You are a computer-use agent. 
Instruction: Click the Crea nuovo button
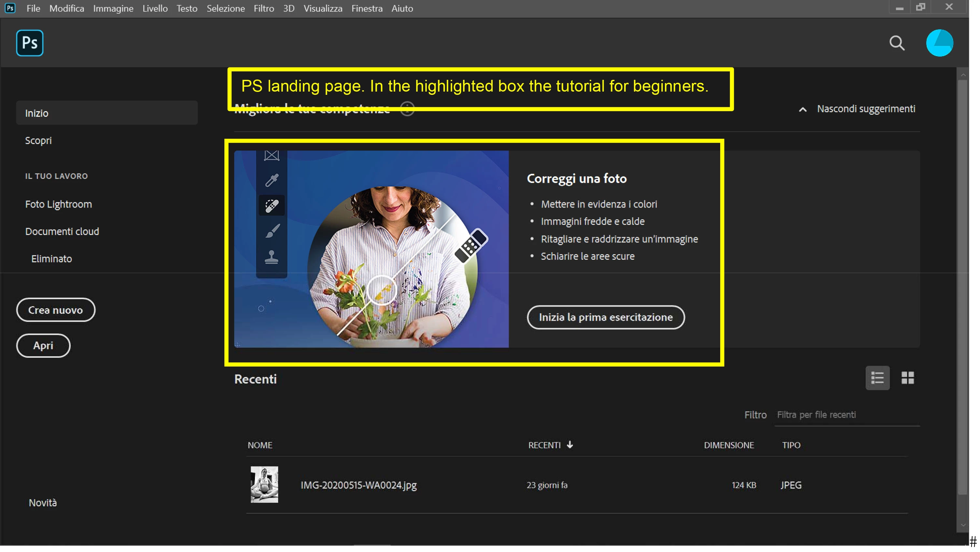(56, 310)
